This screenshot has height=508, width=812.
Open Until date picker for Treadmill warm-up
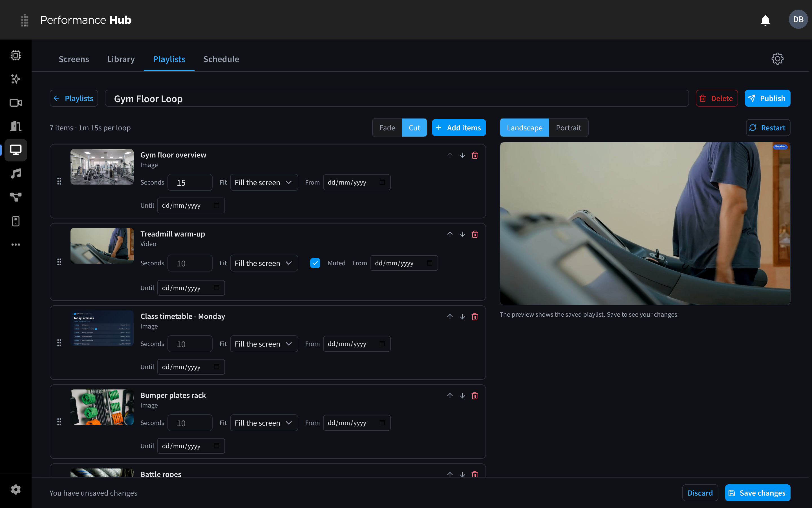pos(217,288)
